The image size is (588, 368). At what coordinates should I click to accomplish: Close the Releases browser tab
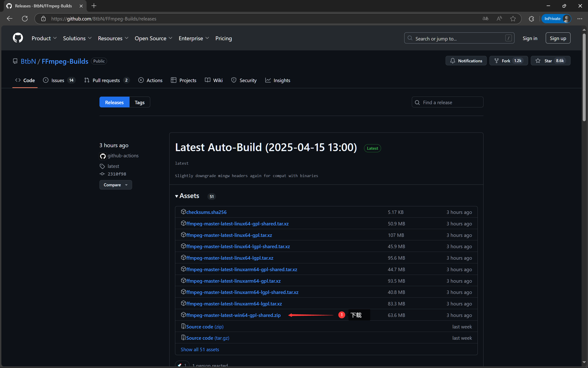click(81, 6)
